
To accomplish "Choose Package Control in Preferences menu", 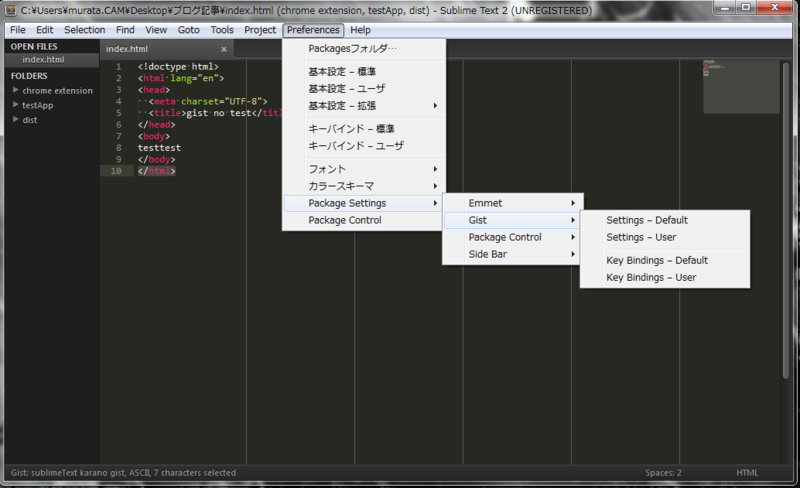I will click(x=364, y=220).
